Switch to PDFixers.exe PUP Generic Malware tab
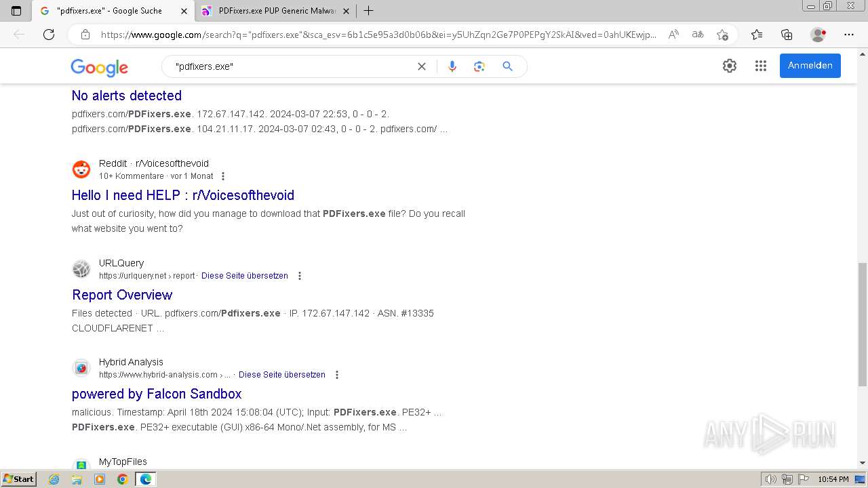Image resolution: width=868 pixels, height=488 pixels. (x=277, y=11)
